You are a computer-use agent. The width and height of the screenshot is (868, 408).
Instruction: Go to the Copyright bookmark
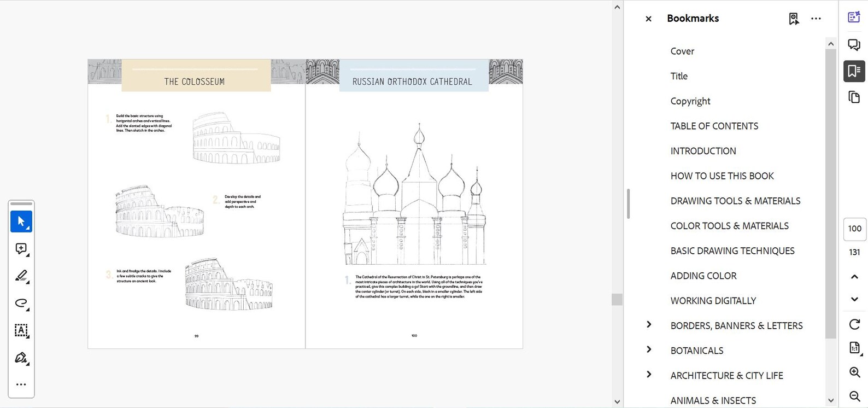click(690, 101)
